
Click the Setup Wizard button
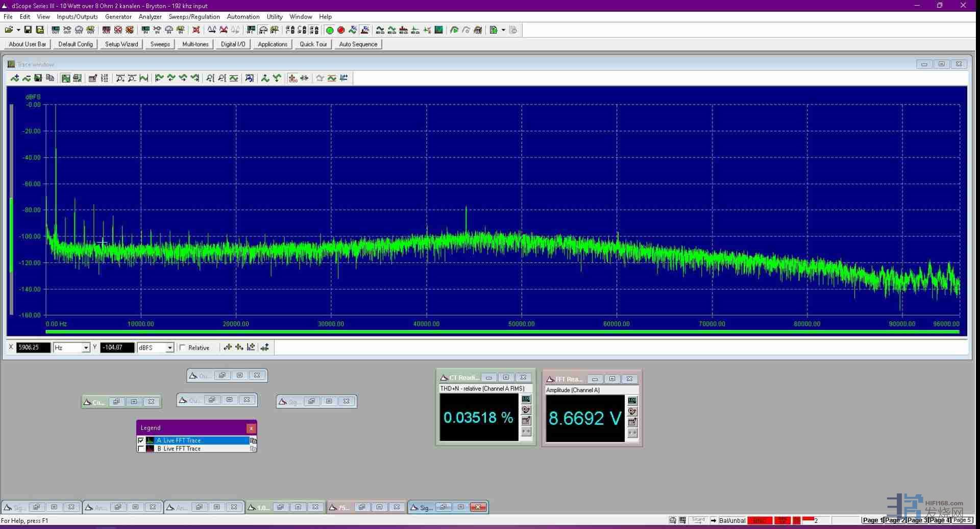[x=121, y=44]
